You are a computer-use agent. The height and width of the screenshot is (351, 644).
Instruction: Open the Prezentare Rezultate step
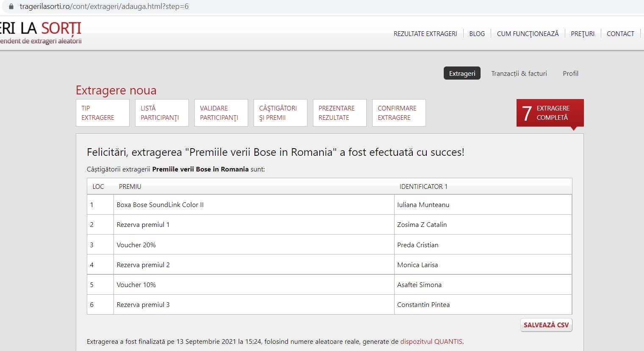pos(340,113)
